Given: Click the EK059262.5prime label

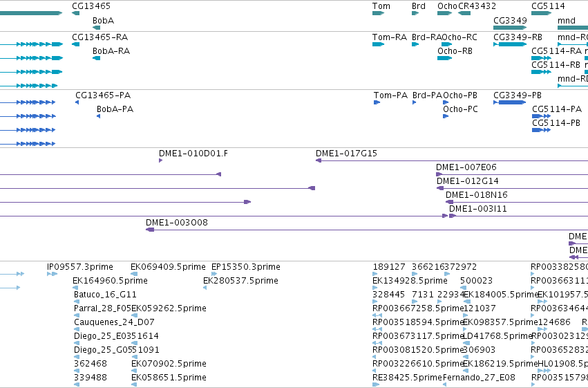Looking at the screenshot, I should 169,308.
